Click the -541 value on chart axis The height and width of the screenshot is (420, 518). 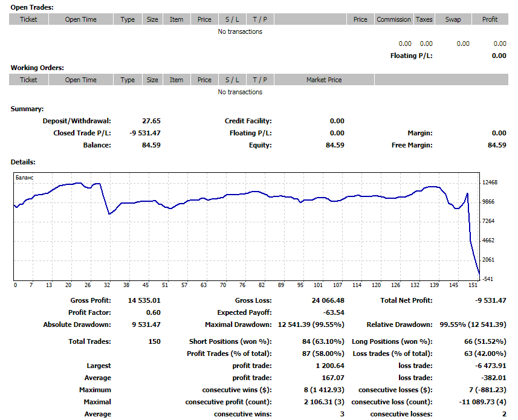pyautogui.click(x=488, y=279)
